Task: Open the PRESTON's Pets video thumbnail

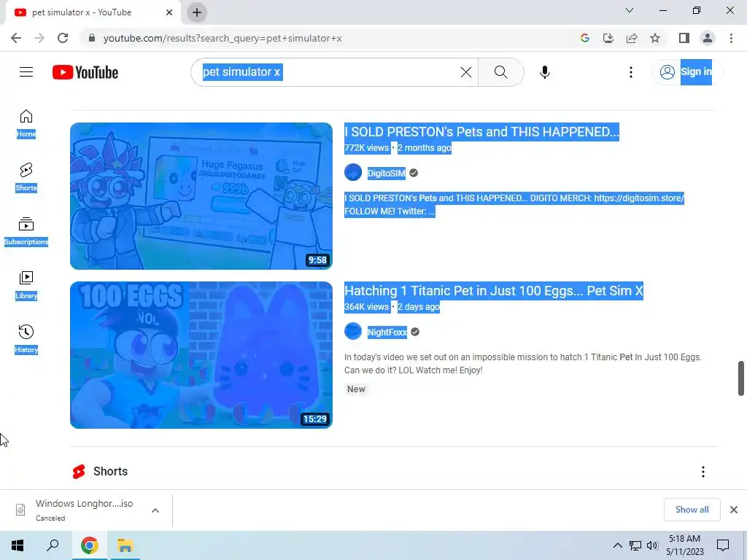Action: (201, 195)
